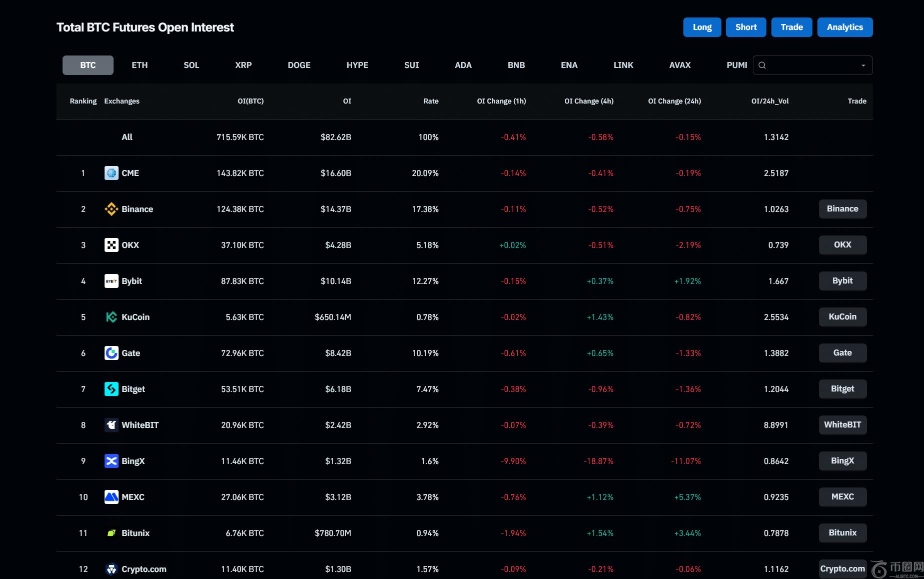The width and height of the screenshot is (924, 579).
Task: Click the Short button
Action: coord(746,27)
